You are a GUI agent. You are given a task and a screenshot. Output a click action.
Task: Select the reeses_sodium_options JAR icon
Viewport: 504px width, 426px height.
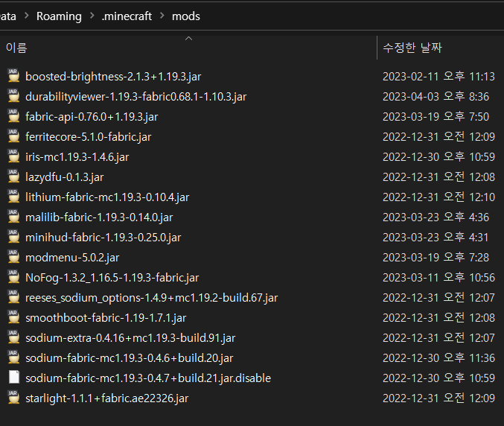tap(13, 297)
